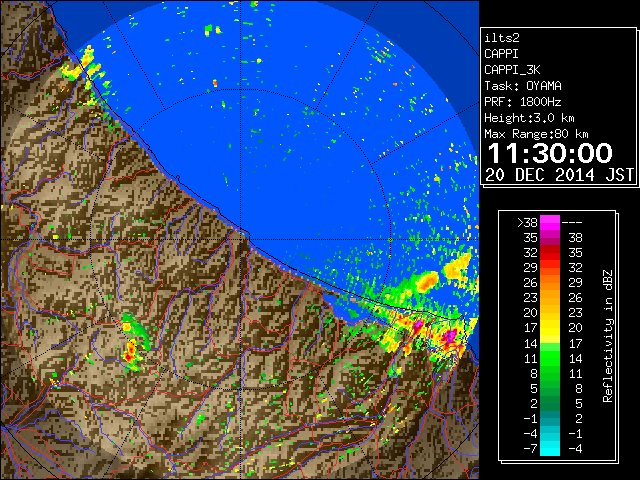Click the 'Reflectivity in dBZ' axis label

[x=607, y=336]
